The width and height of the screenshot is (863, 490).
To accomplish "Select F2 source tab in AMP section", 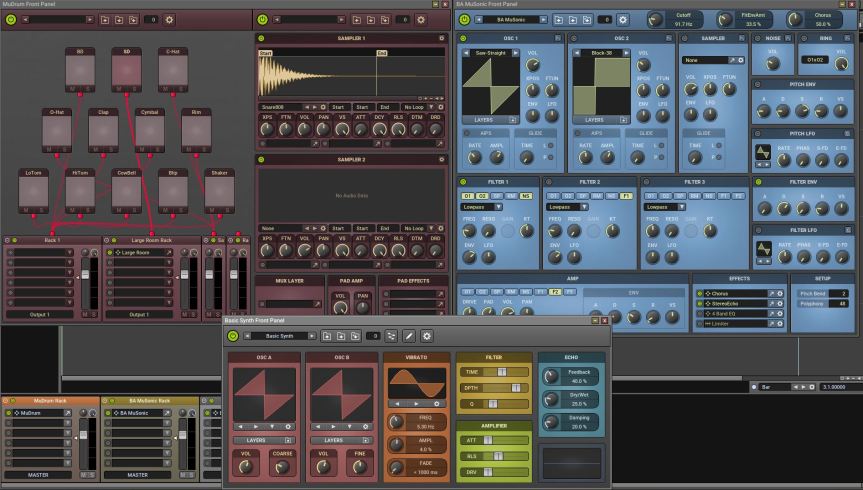I will click(x=555, y=292).
